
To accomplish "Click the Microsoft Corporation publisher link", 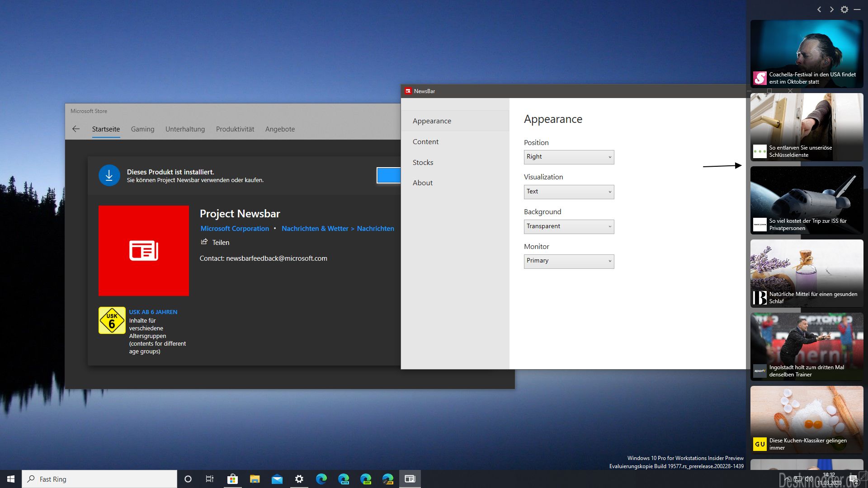I will tap(235, 229).
